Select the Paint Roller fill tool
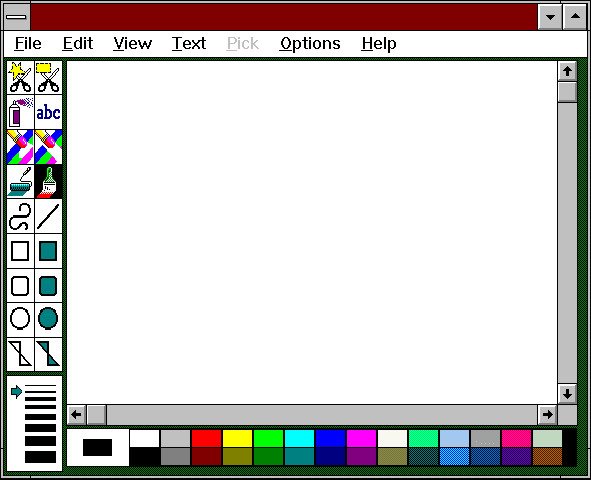This screenshot has height=480, width=591. point(20,182)
